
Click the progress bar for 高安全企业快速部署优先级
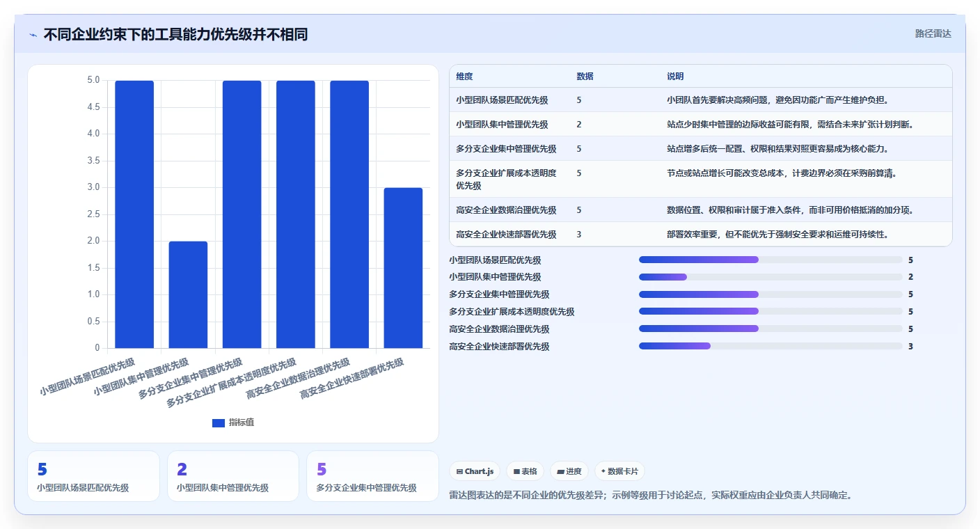click(x=770, y=346)
